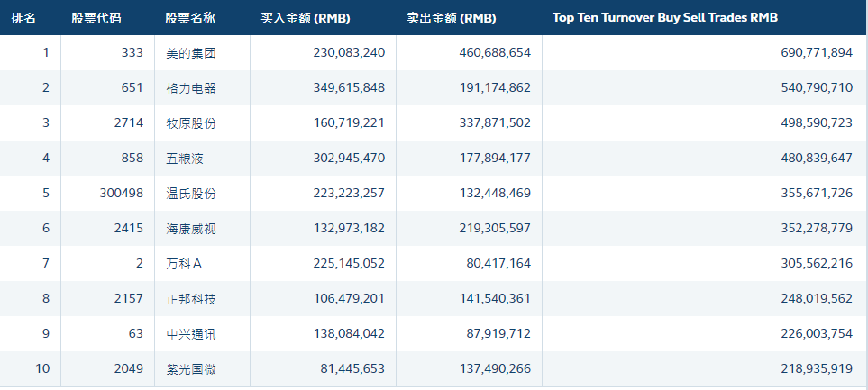Click stock code 2714 in the table
The width and height of the screenshot is (868, 390).
128,123
